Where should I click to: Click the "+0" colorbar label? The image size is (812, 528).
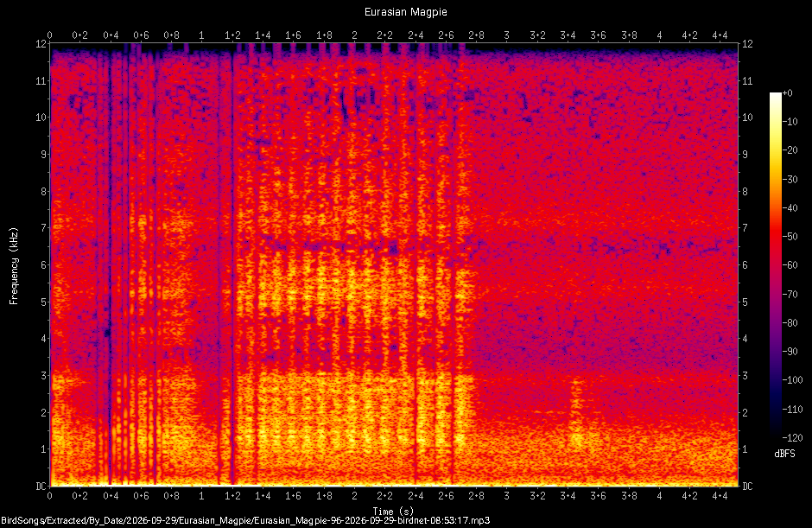[x=787, y=93]
